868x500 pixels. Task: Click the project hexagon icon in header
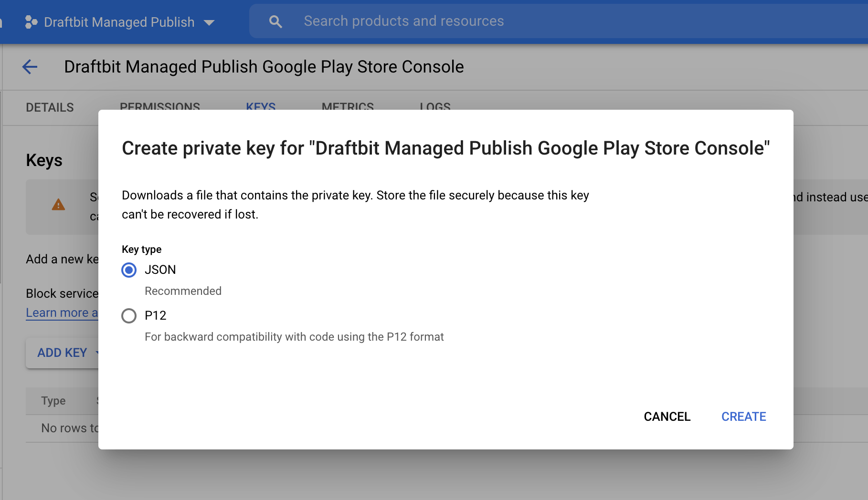[x=31, y=22]
